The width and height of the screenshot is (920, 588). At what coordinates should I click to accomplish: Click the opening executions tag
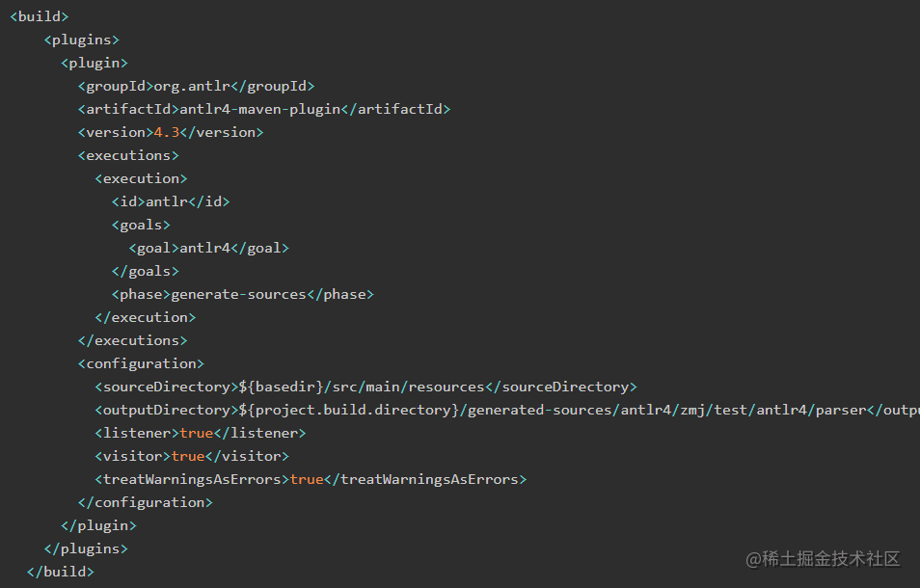(x=128, y=155)
